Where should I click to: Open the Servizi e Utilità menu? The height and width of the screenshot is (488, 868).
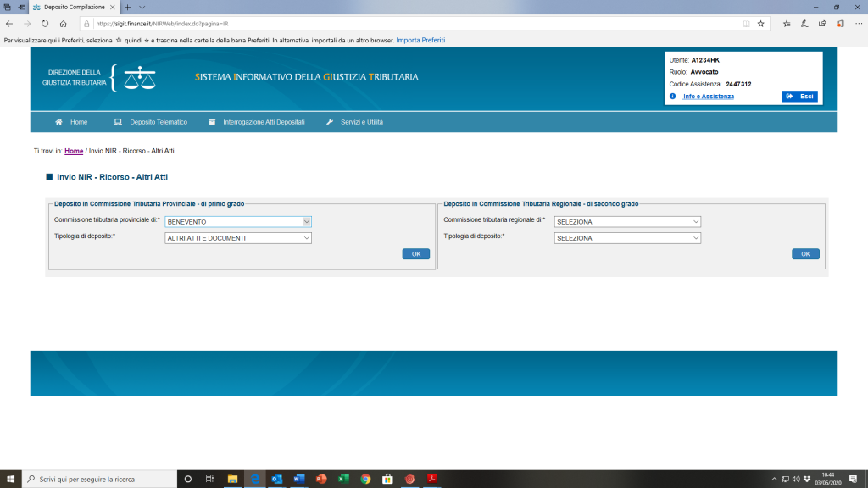tap(355, 122)
